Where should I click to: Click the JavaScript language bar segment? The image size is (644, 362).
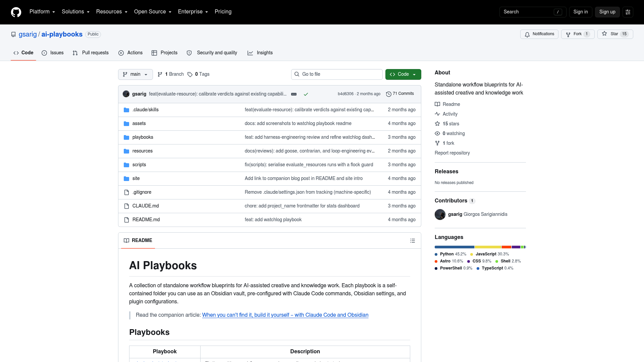(x=488, y=247)
